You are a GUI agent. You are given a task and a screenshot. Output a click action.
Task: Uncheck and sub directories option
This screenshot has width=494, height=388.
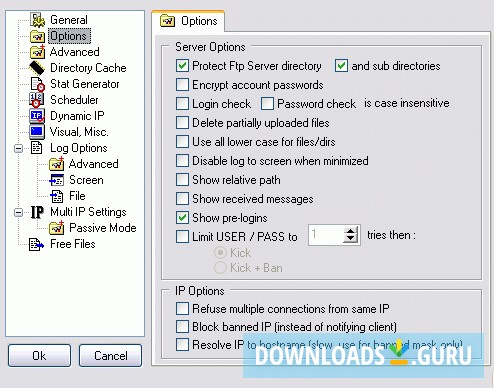click(x=341, y=66)
